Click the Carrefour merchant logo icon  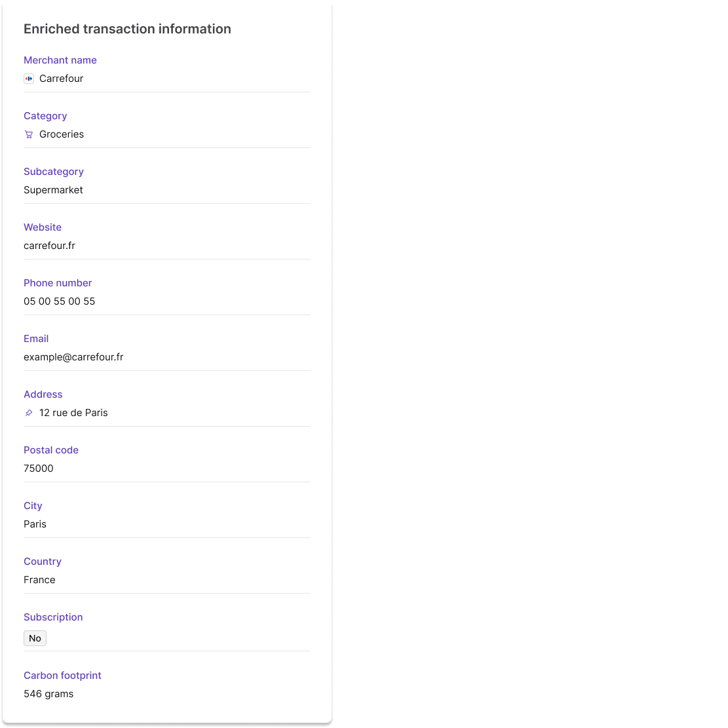point(29,79)
